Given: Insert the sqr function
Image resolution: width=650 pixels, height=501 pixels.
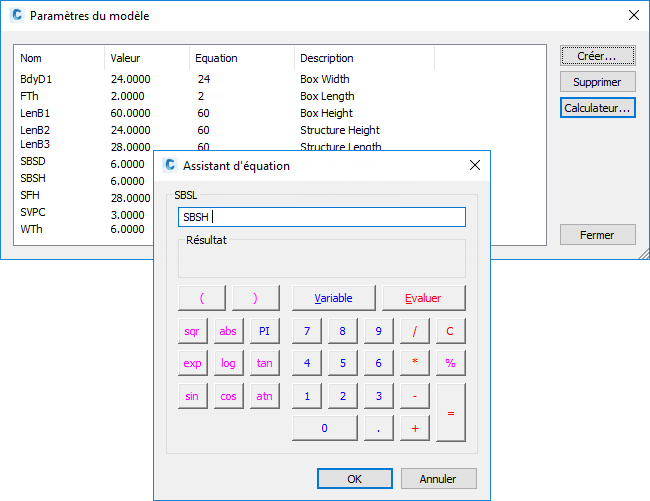Looking at the screenshot, I should point(192,331).
